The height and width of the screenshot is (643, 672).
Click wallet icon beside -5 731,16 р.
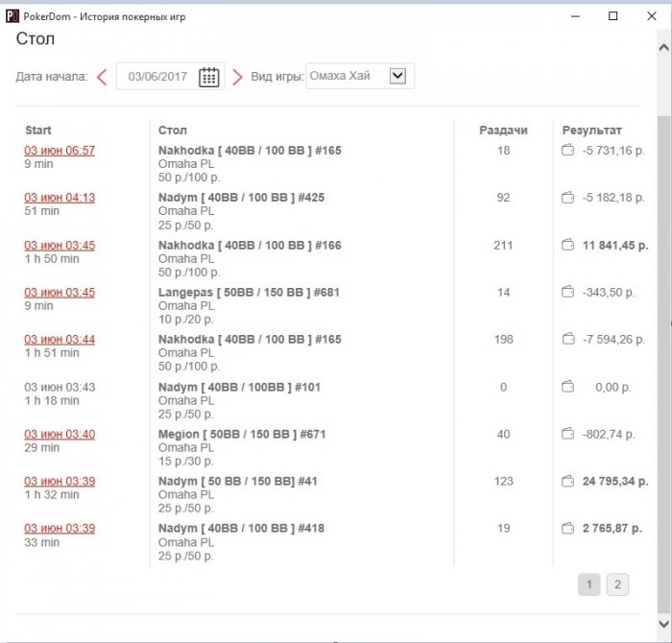point(568,151)
